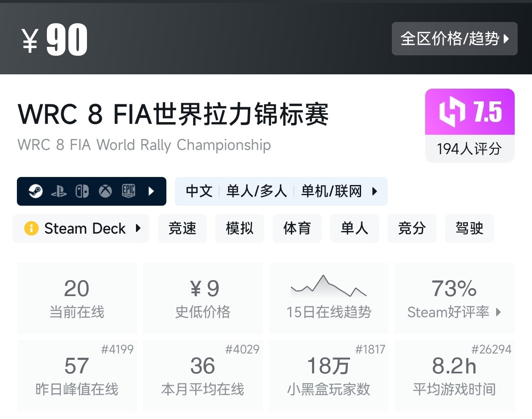The image size is (532, 419).
Task: Expand the language and mode details arrow
Action: 375,191
